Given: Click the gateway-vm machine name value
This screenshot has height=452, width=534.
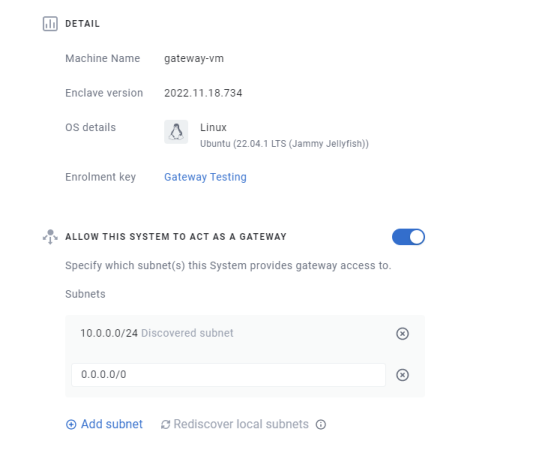Looking at the screenshot, I should 194,59.
